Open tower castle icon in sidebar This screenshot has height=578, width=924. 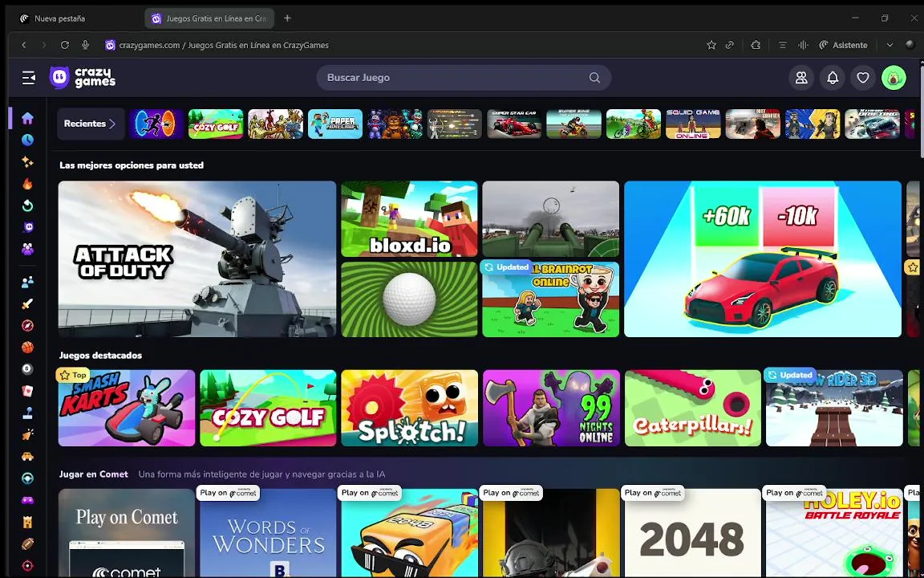(27, 522)
